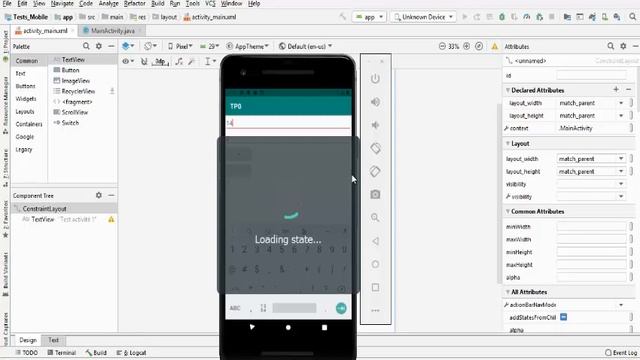The width and height of the screenshot is (640, 360).
Task: Open the Build tool window
Action: [96, 353]
